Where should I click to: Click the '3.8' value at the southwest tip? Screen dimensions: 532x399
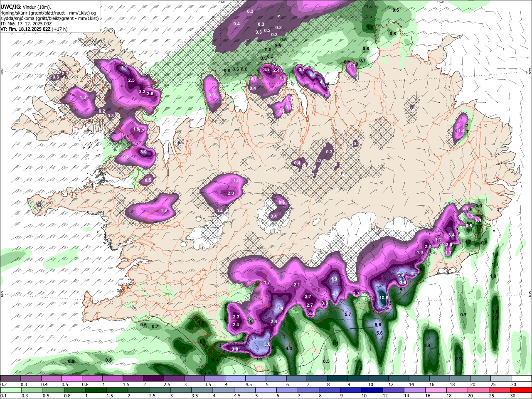(x=235, y=349)
